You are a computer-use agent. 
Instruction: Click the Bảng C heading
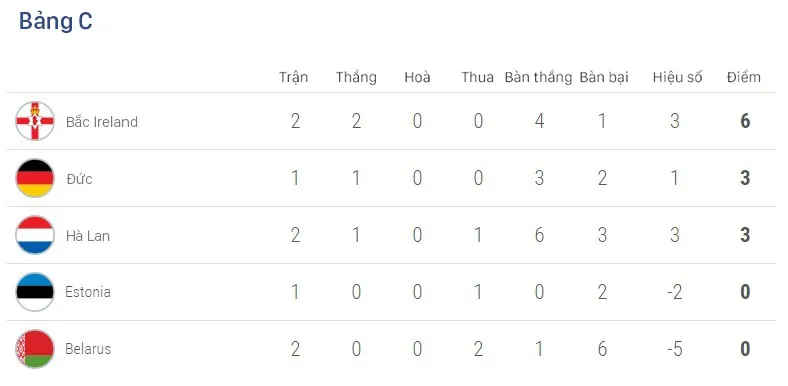coord(56,22)
